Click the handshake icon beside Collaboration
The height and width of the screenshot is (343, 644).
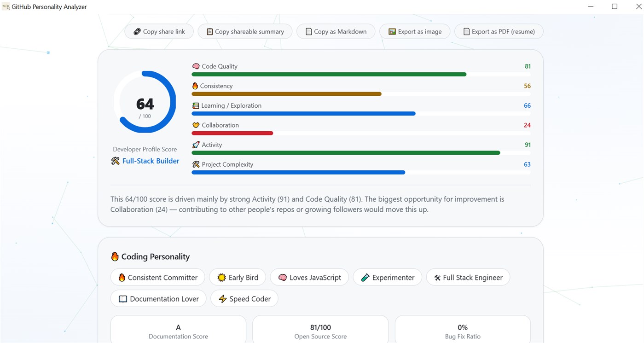(x=196, y=125)
